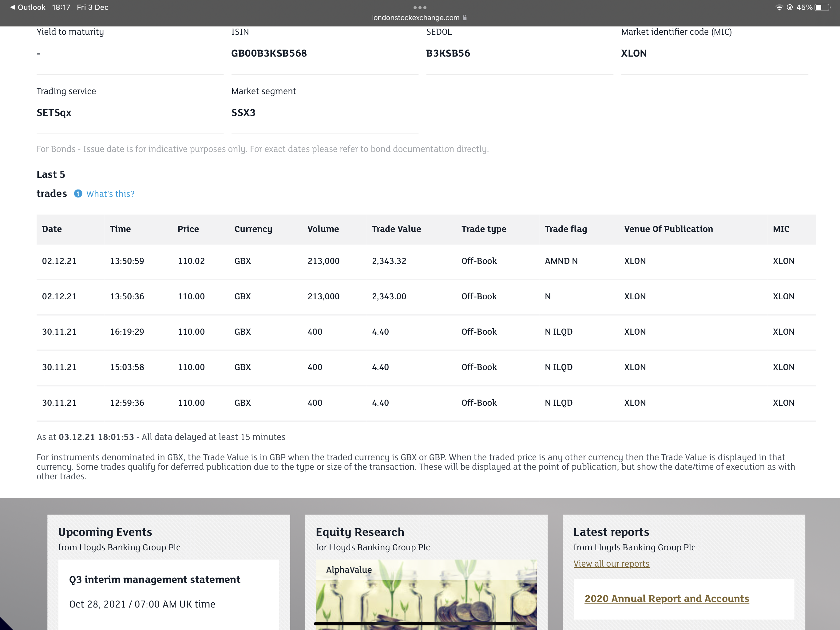This screenshot has width=840, height=630.
Task: Select trade value 2,343.00
Action: [389, 296]
